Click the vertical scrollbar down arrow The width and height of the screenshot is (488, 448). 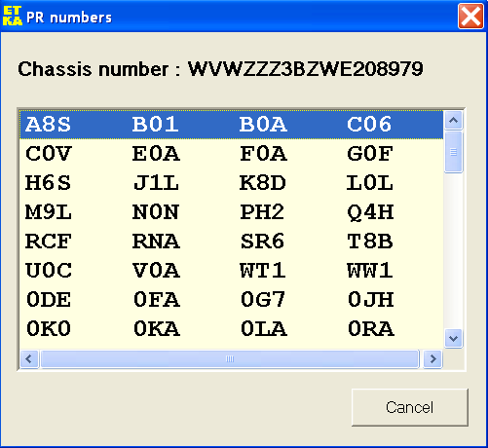(x=453, y=339)
